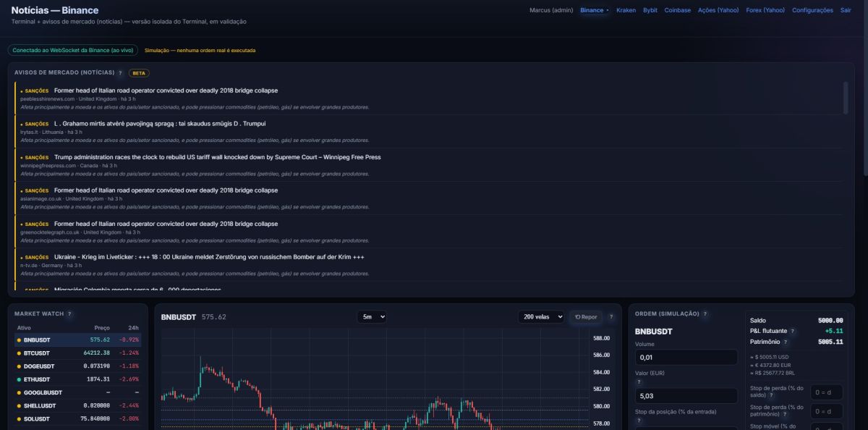Open Trump tariff wall headline from Winnipeg Free Press
The width and height of the screenshot is (868, 430).
click(x=217, y=157)
